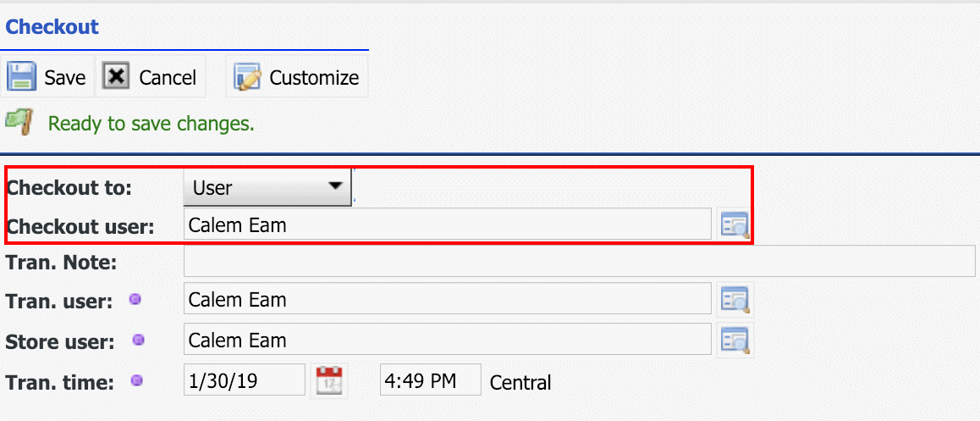The image size is (980, 421).
Task: Expand the Checkout to dropdown
Action: coord(267,187)
